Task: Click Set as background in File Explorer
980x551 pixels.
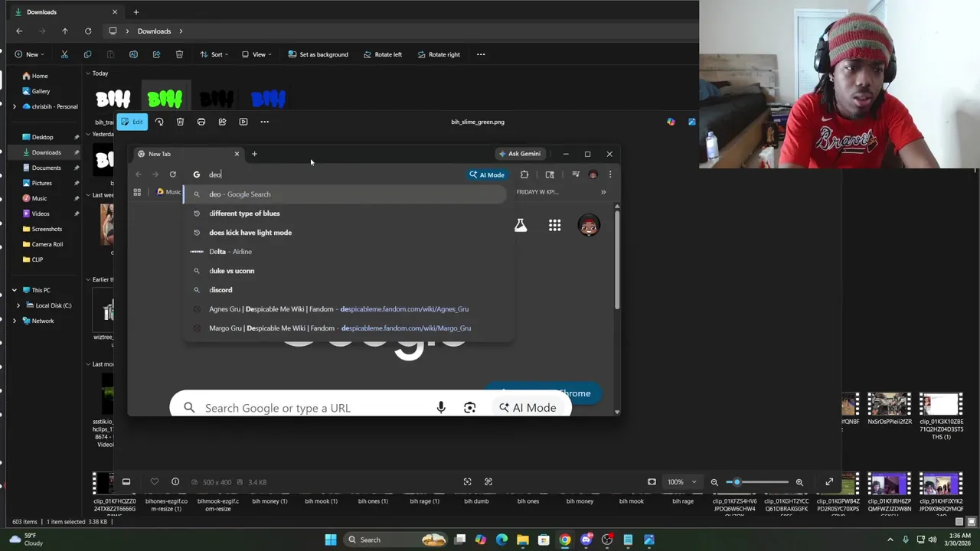Action: pyautogui.click(x=318, y=54)
